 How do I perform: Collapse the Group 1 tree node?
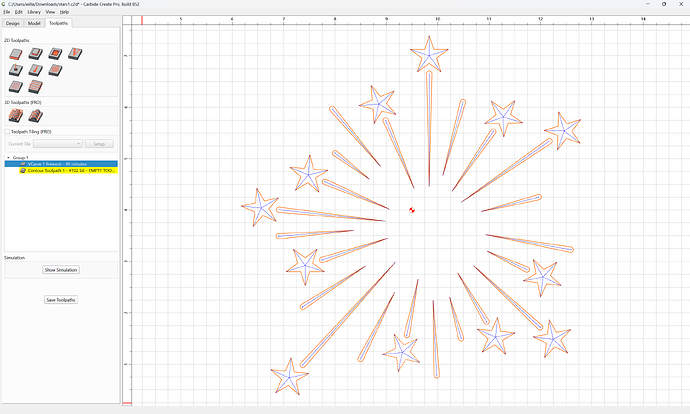[8, 158]
